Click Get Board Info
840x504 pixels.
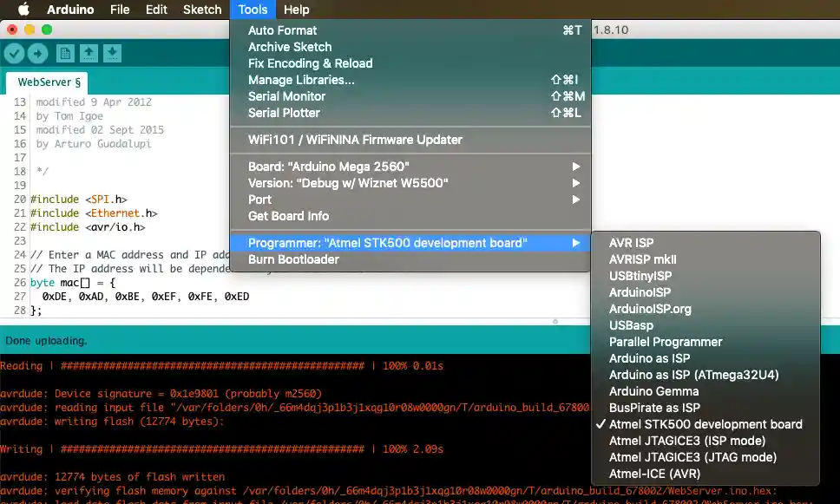tap(288, 216)
